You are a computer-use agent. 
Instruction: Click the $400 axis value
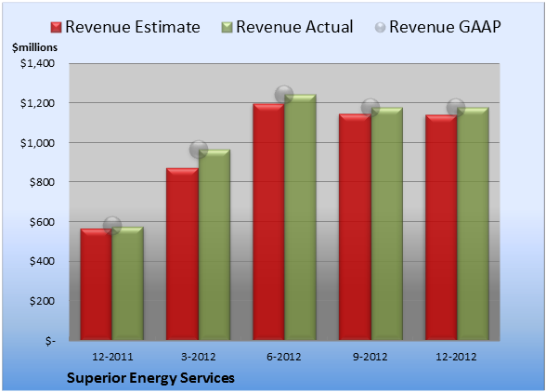click(42, 261)
